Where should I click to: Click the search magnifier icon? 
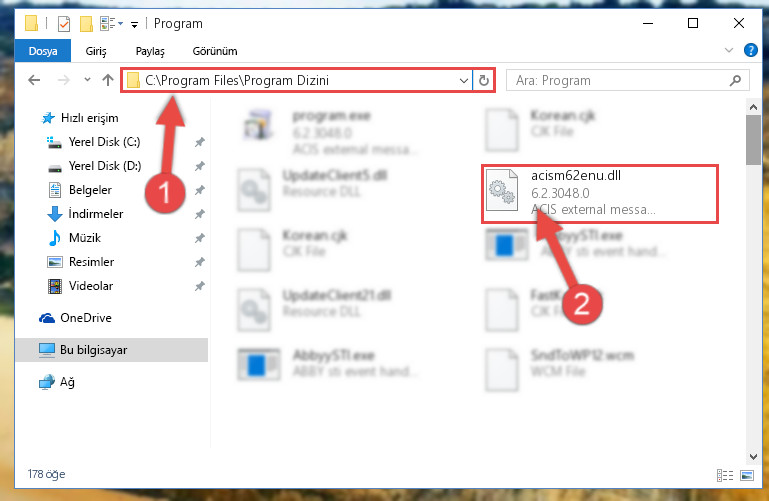coord(735,80)
